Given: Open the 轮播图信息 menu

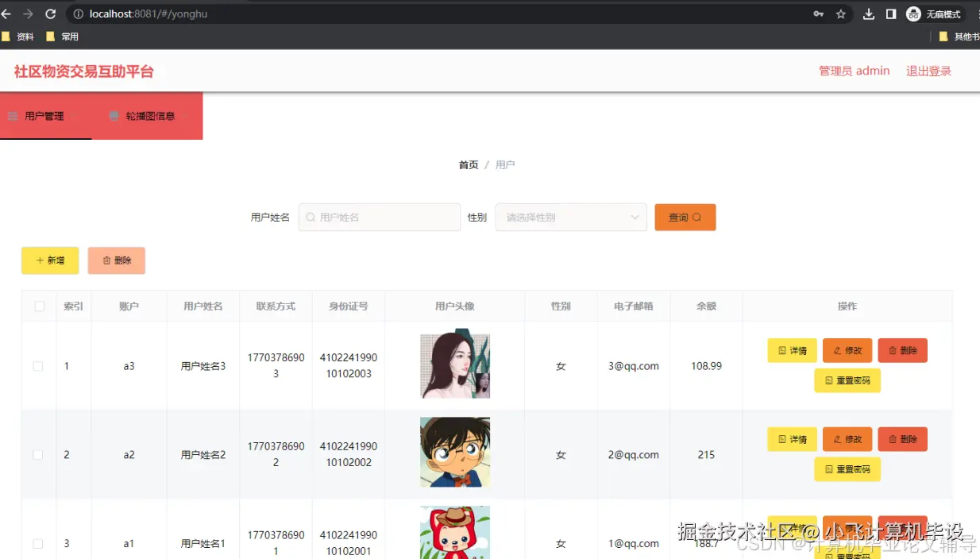Looking at the screenshot, I should (148, 116).
